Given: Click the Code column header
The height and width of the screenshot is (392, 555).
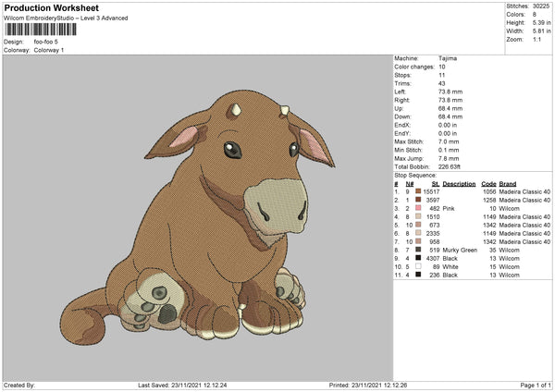Looking at the screenshot, I should click(489, 184).
